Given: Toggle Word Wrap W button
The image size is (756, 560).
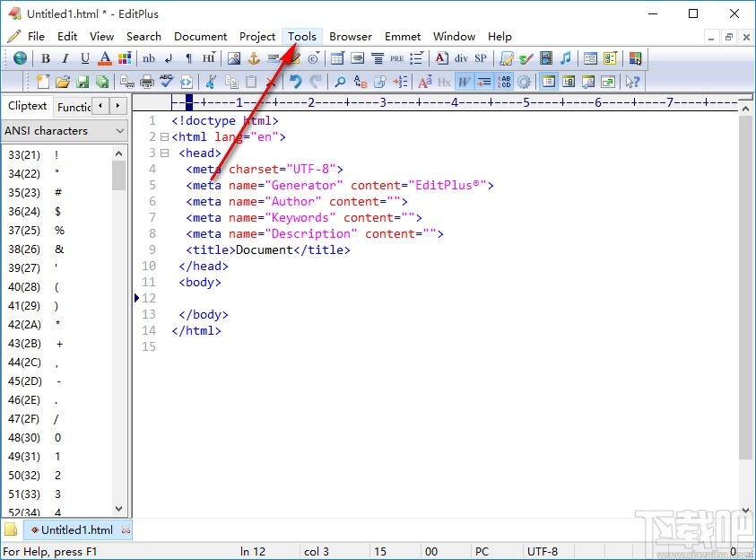Looking at the screenshot, I should [x=464, y=82].
